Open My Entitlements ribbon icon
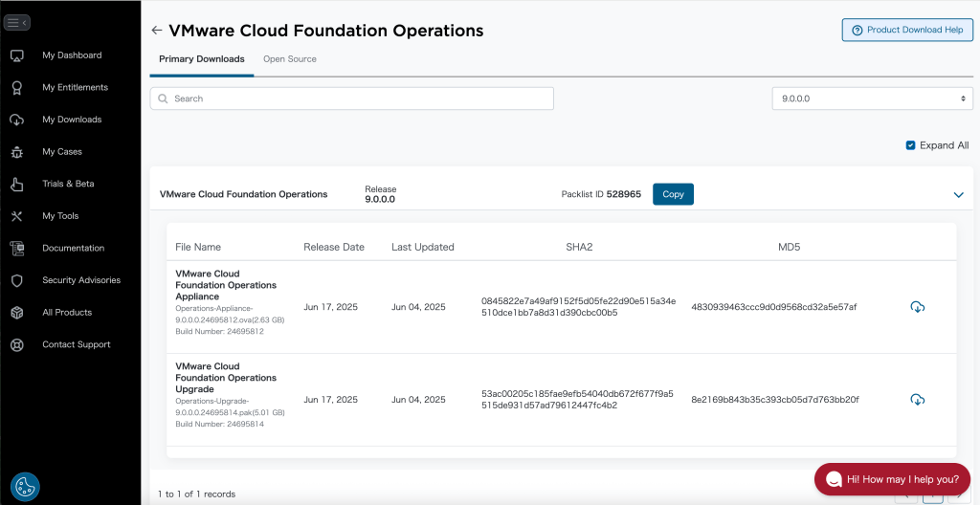 pyautogui.click(x=16, y=88)
